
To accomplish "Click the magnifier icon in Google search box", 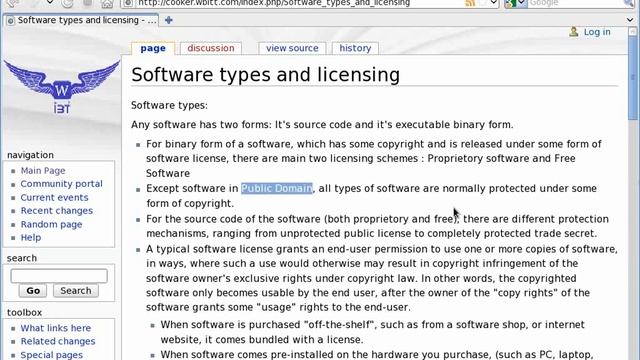I will (629, 3).
